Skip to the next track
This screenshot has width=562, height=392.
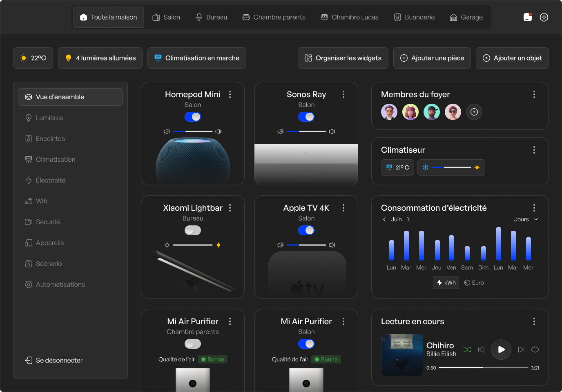[521, 350]
